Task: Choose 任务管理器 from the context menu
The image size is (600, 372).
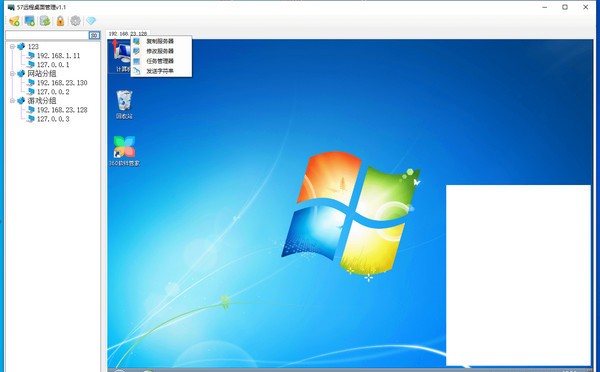Action: point(161,61)
